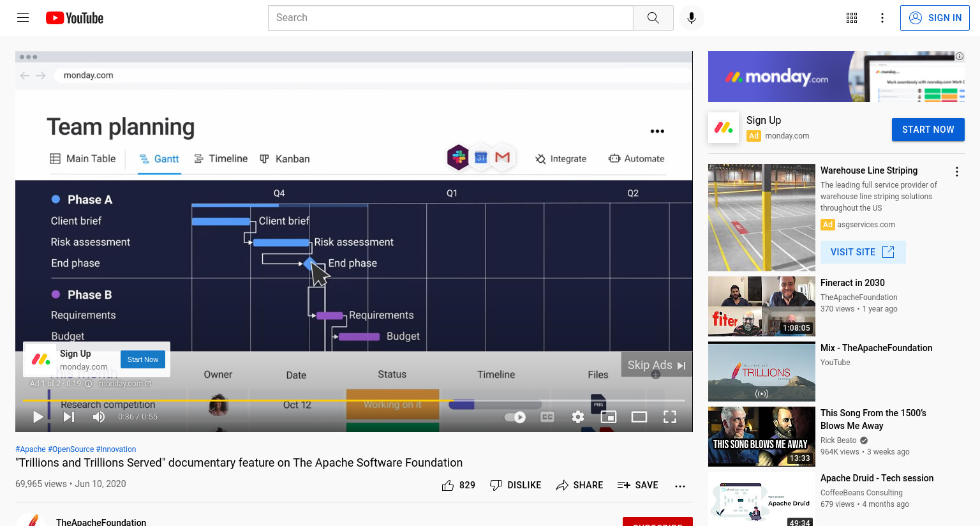
Task: Dislike the video
Action: click(515, 485)
